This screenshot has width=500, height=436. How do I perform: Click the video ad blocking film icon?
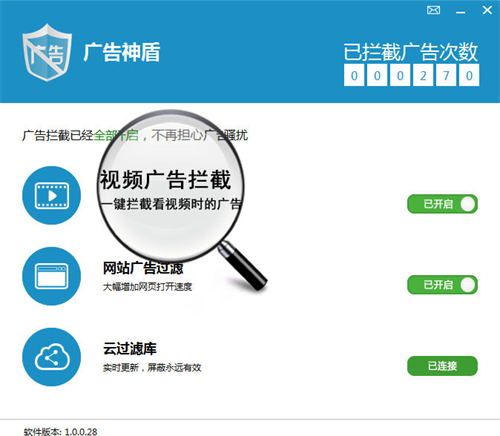click(51, 195)
